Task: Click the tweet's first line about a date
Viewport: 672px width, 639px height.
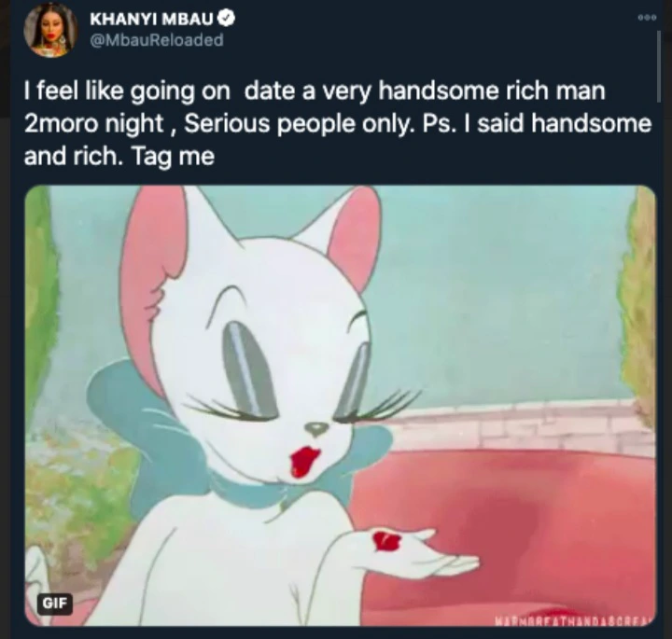Action: tap(315, 91)
